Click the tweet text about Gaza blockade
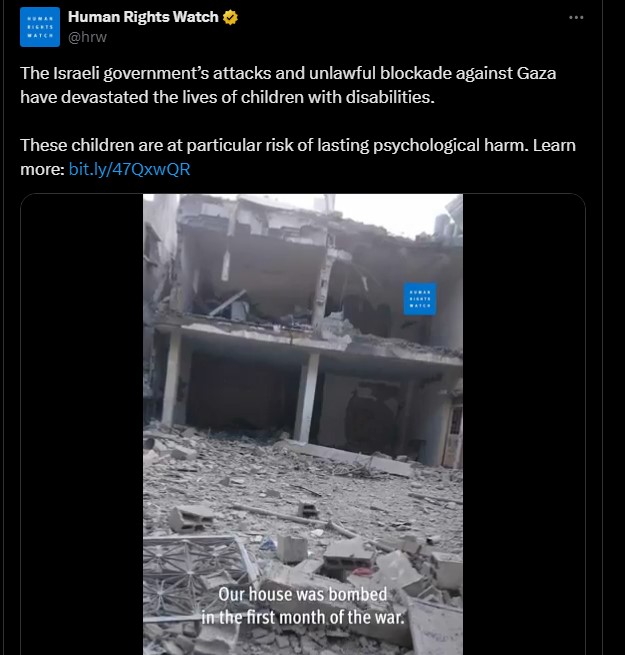 coord(288,85)
